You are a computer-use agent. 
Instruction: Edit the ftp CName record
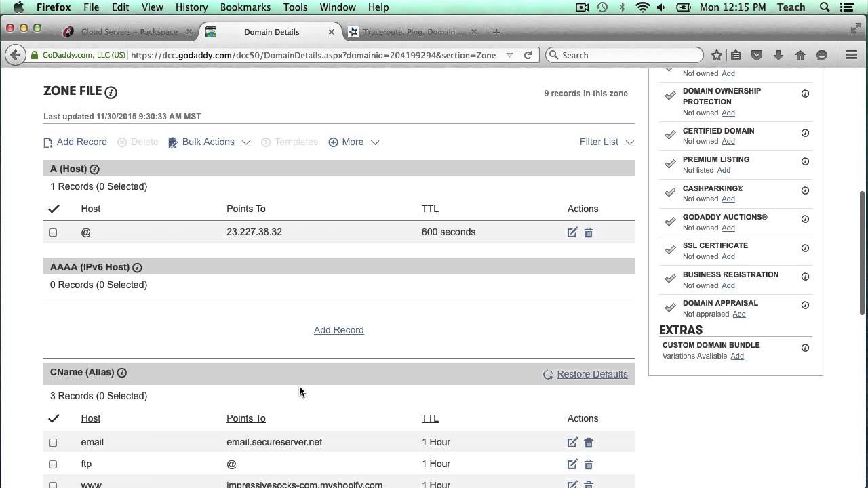point(572,464)
